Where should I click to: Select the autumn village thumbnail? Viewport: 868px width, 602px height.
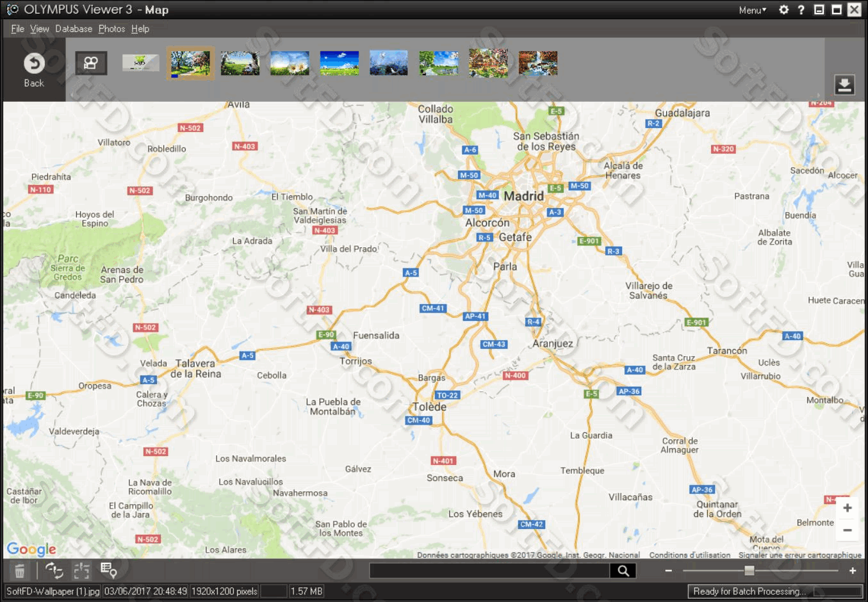coord(488,63)
